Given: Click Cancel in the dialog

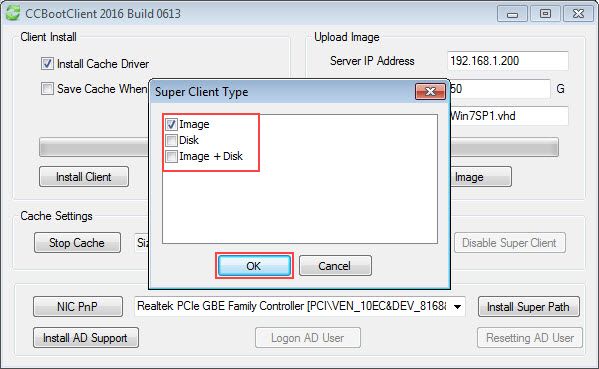Looking at the screenshot, I should pyautogui.click(x=335, y=265).
